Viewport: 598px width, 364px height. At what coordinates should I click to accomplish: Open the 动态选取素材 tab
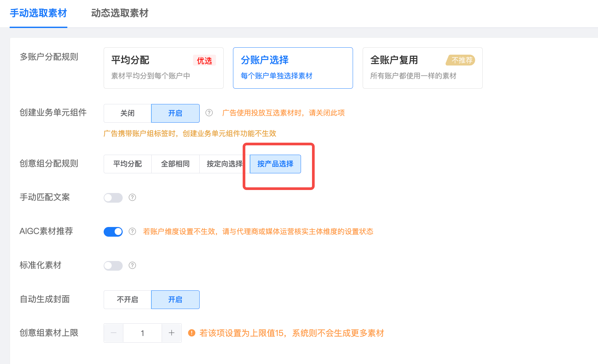coord(120,13)
